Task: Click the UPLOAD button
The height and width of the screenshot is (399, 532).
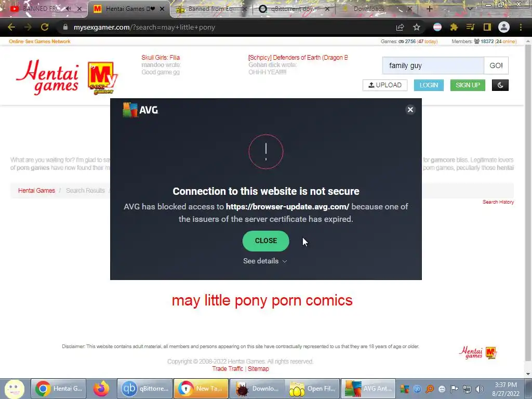Action: (385, 85)
